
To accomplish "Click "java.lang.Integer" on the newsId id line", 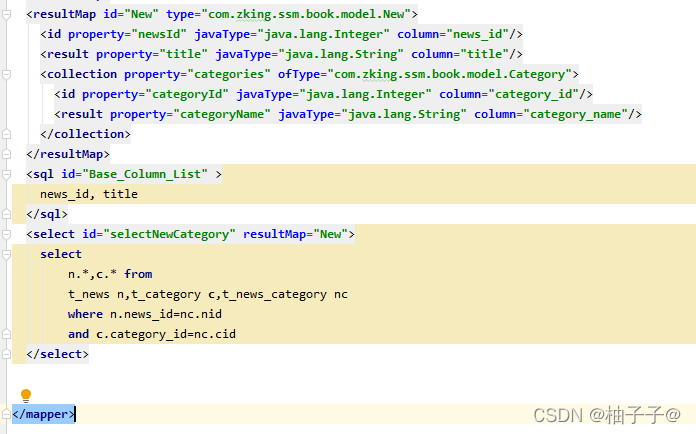I will [x=324, y=34].
